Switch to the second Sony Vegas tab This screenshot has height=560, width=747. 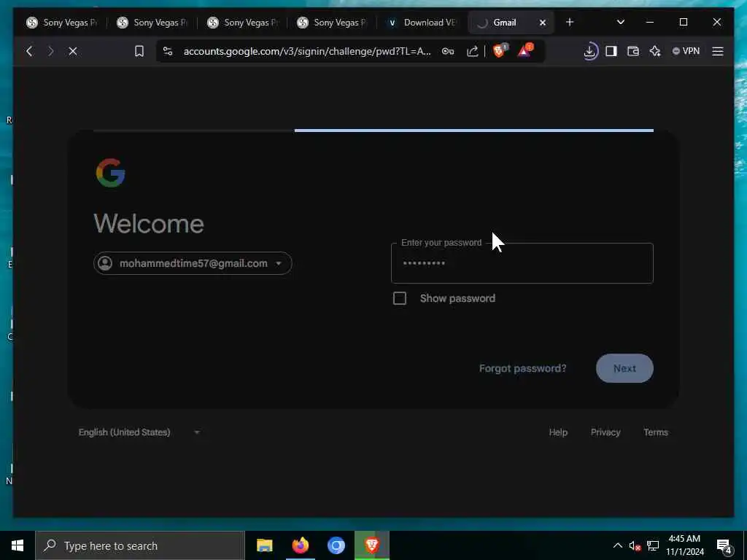pyautogui.click(x=153, y=23)
